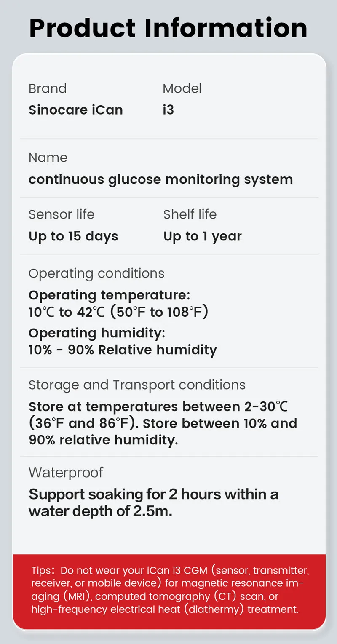This screenshot has height=644, width=337.
Task: Click the red Tips warning banner
Action: click(x=169, y=590)
